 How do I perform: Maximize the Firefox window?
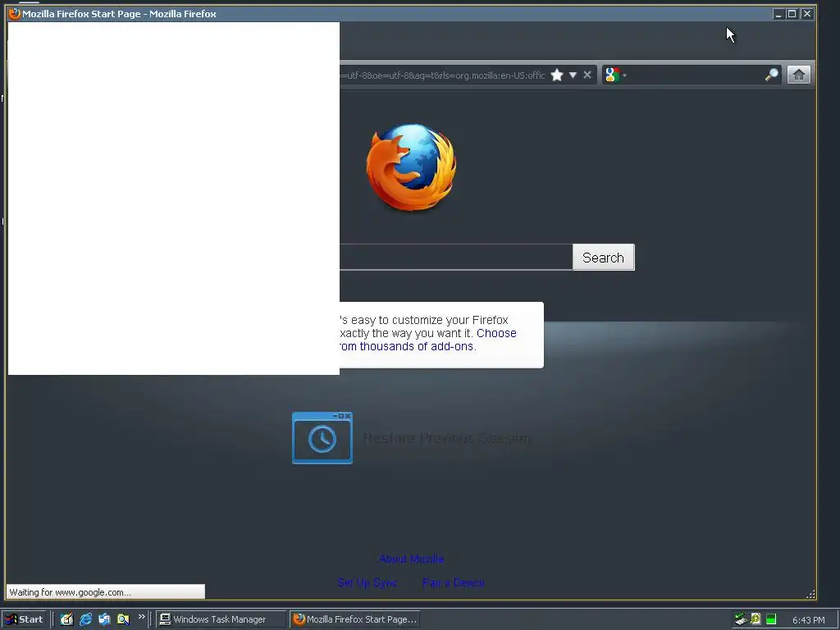pos(792,14)
